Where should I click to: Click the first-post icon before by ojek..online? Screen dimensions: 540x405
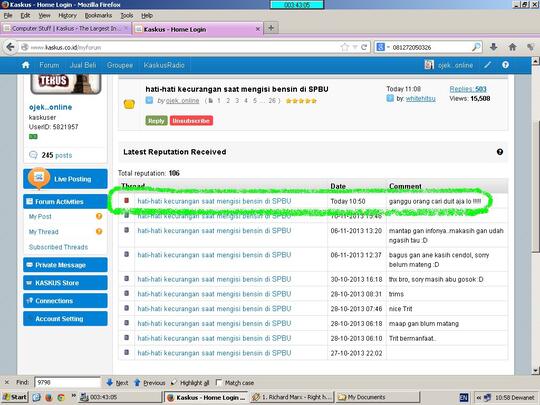click(149, 100)
